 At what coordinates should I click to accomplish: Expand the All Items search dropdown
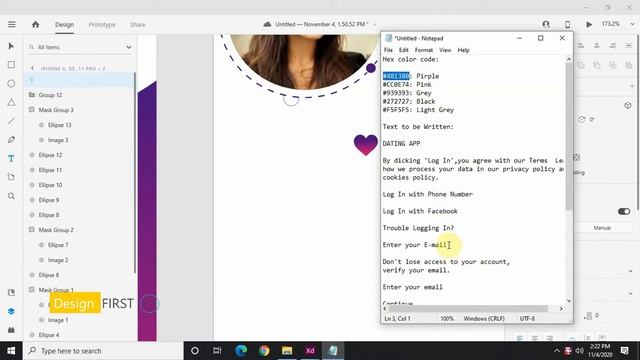click(x=129, y=47)
